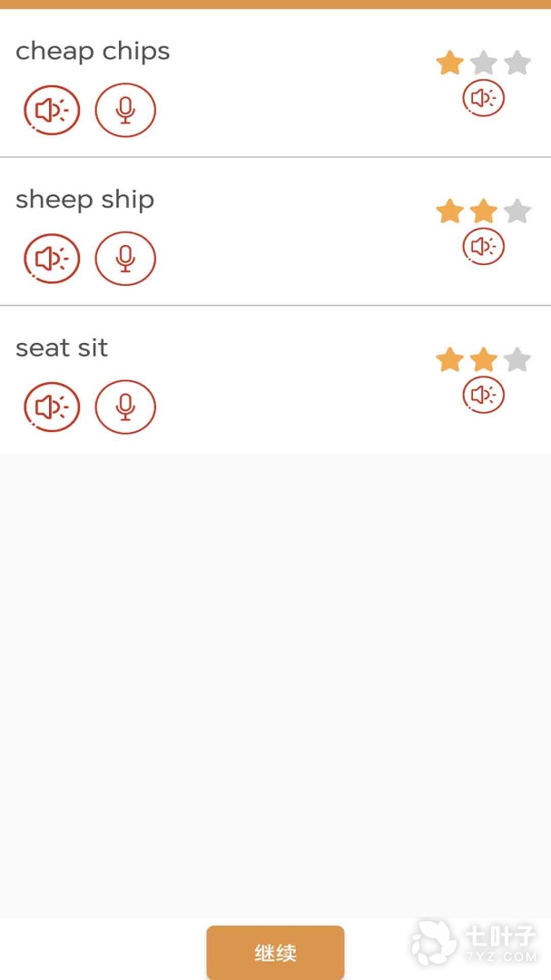Click third gray star for "sheep ship"
This screenshot has height=980, width=551.
(x=517, y=211)
